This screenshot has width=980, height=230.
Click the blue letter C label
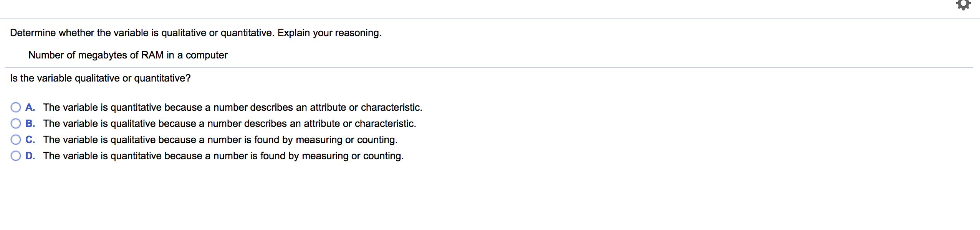click(30, 140)
